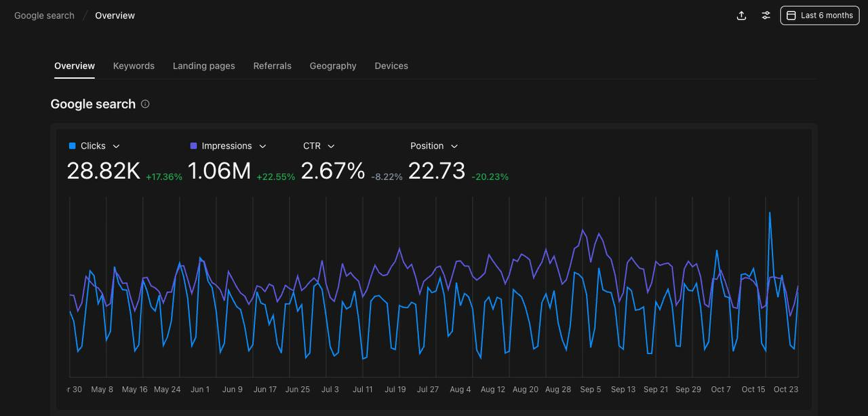The image size is (868, 416).
Task: Expand the Position metric dropdown
Action: pos(454,145)
